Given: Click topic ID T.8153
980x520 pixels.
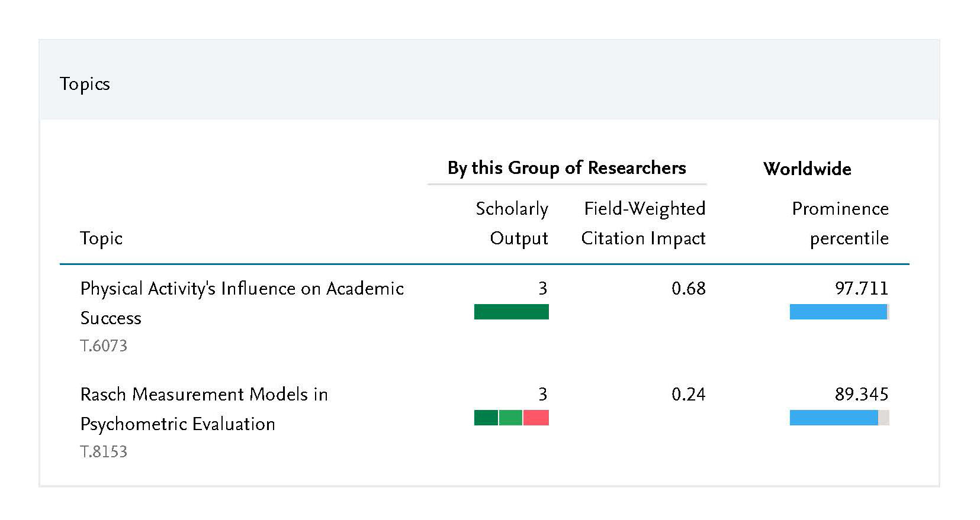Looking at the screenshot, I should [104, 452].
